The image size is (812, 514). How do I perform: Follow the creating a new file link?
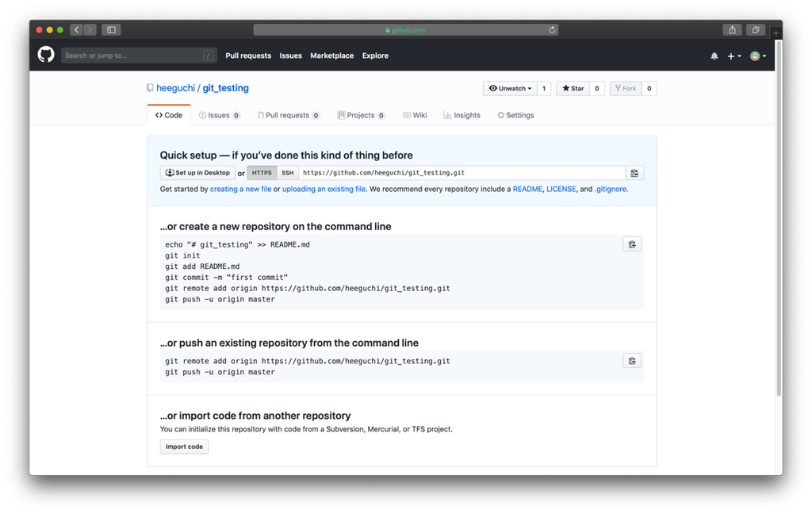coord(241,189)
